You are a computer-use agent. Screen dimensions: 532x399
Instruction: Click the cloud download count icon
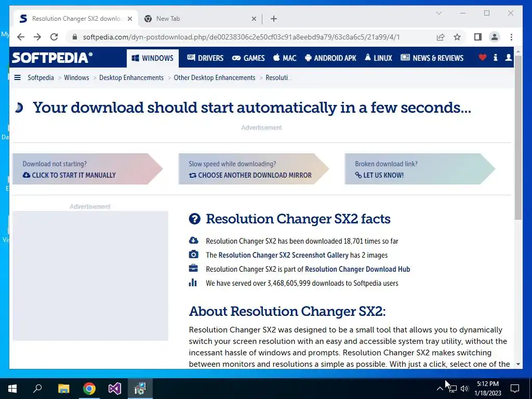pyautogui.click(x=193, y=241)
